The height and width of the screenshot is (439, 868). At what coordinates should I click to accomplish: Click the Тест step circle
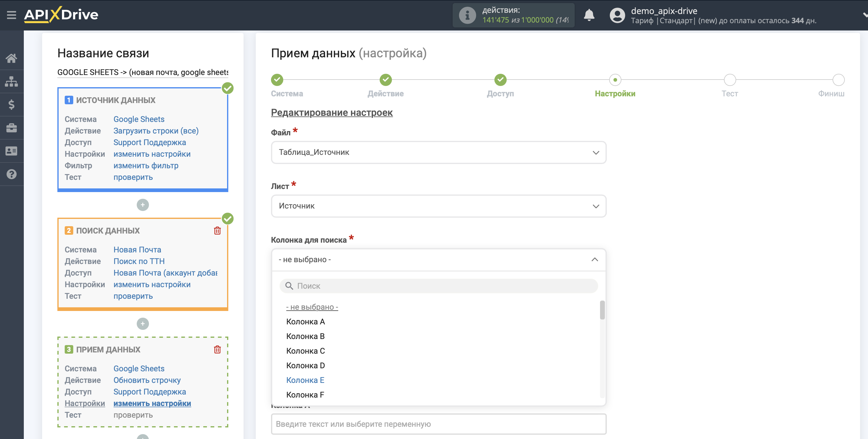point(730,80)
